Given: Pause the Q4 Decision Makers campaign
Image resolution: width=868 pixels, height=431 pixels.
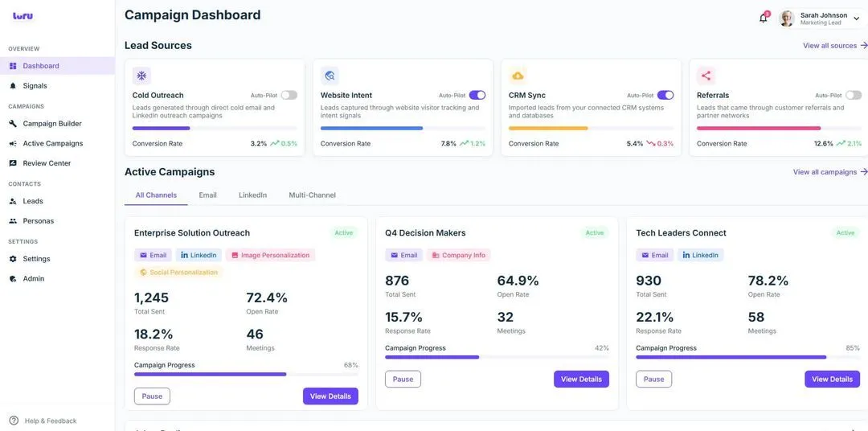Looking at the screenshot, I should [x=403, y=379].
